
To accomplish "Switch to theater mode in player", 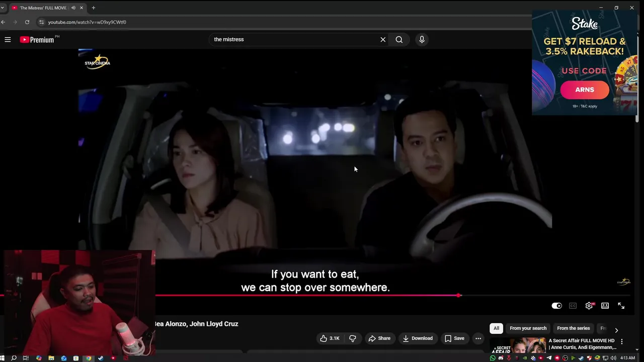I will [x=605, y=306].
